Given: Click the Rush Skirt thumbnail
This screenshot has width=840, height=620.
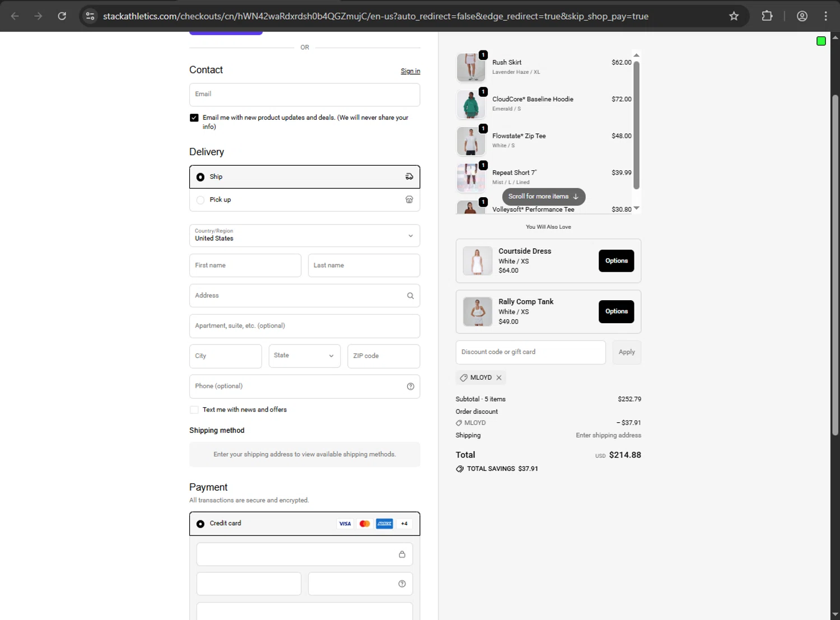Looking at the screenshot, I should point(471,68).
